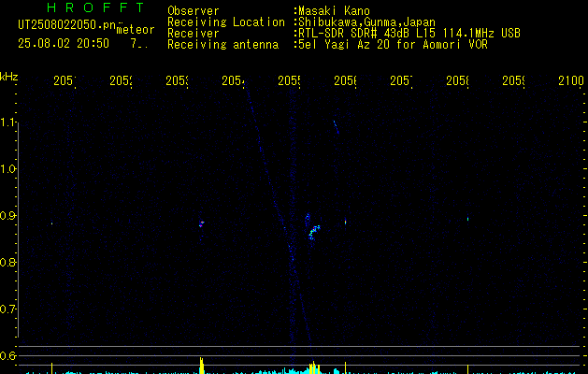Image resolution: width=588 pixels, height=374 pixels.
Task: Click the green HROFFT title text
Action: tap(96, 7)
